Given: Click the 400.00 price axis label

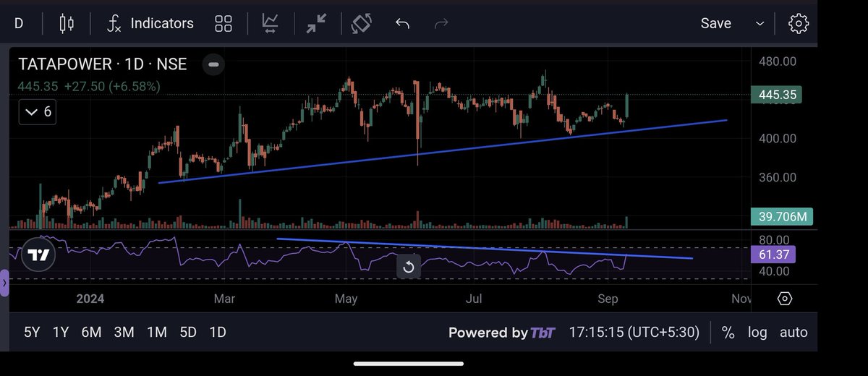Looking at the screenshot, I should 778,138.
